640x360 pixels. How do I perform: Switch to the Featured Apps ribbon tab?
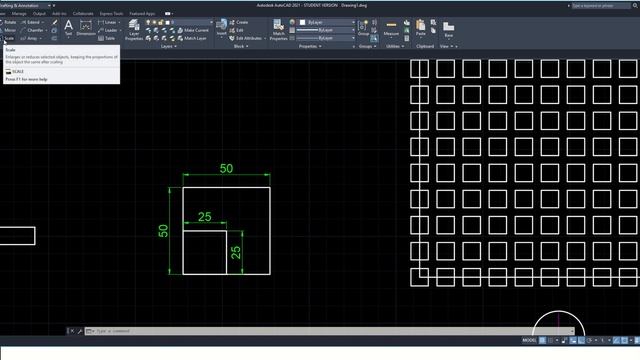(x=142, y=13)
